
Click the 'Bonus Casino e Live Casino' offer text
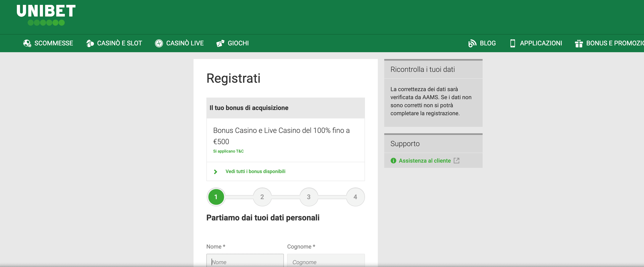click(x=281, y=136)
